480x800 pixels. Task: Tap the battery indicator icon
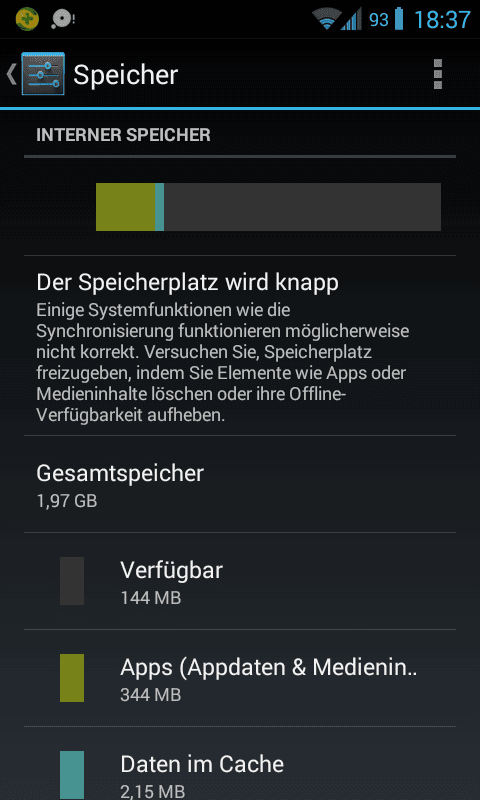(x=399, y=19)
